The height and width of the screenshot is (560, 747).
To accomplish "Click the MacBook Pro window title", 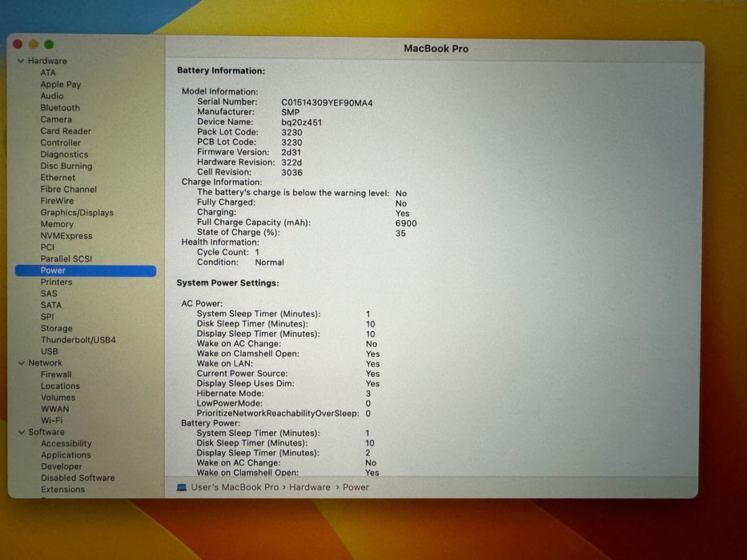I will tap(436, 49).
